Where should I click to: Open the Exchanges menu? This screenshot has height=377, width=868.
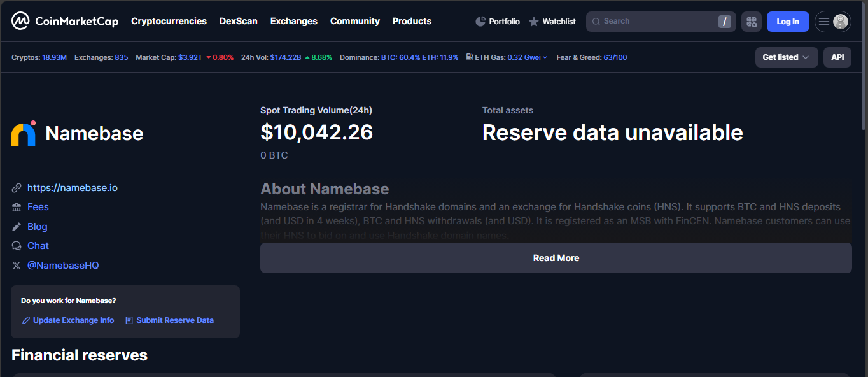[294, 21]
